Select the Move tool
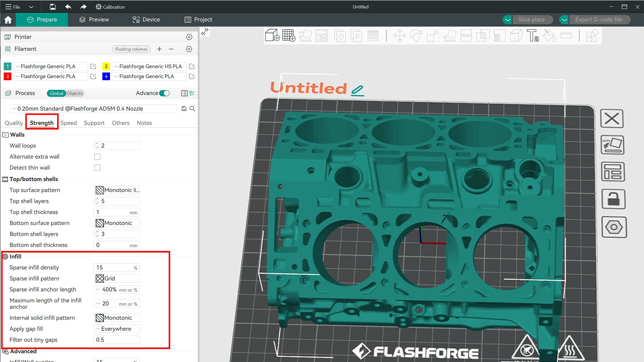This screenshot has width=644, height=362. (x=399, y=35)
